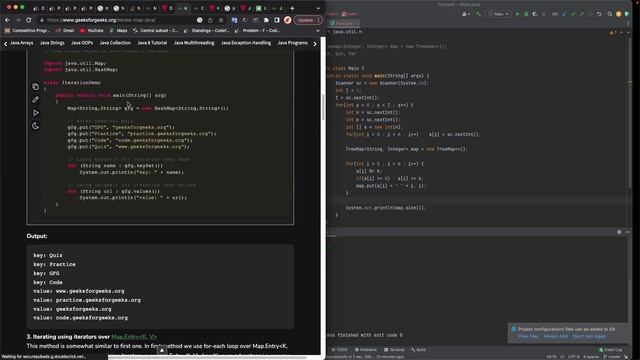Open the Competitive Programming bookmark

tap(27, 31)
